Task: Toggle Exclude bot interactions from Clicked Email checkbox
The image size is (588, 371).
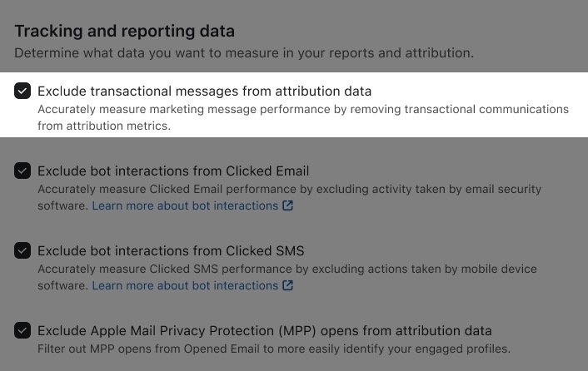Action: 22,171
